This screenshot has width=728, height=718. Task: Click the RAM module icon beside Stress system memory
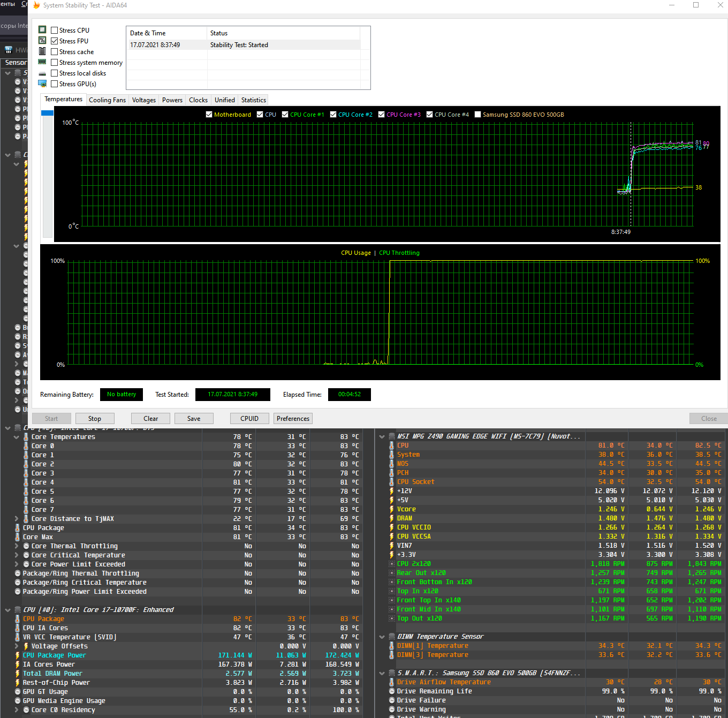coord(42,62)
